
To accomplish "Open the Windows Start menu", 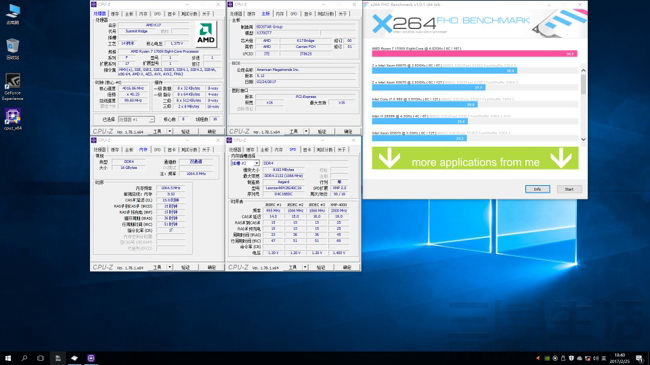I will 8,358.
